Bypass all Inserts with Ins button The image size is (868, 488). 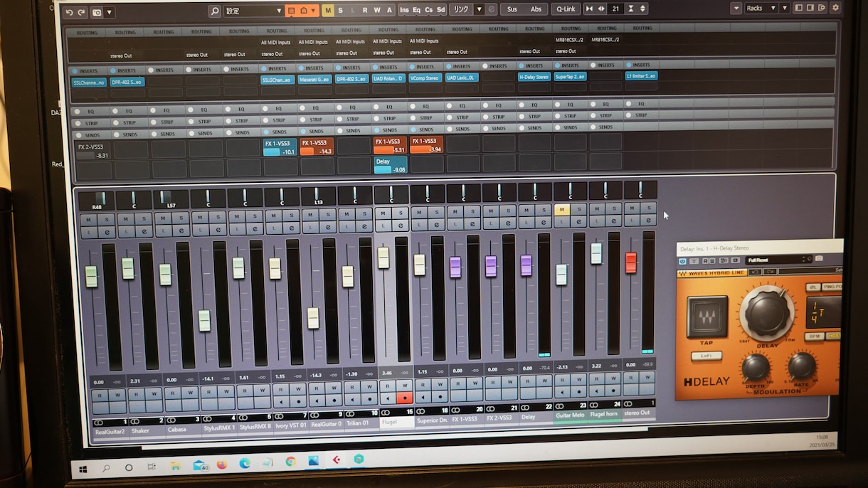(x=404, y=10)
